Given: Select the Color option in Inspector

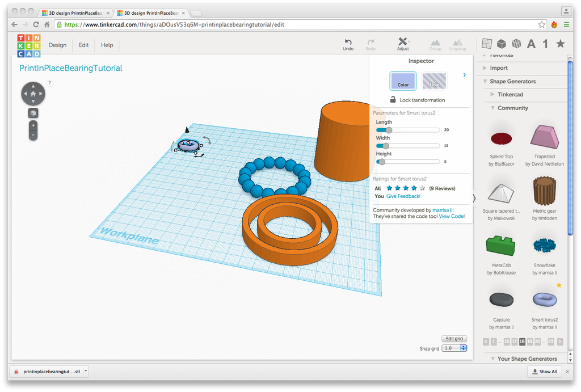Looking at the screenshot, I should [403, 81].
